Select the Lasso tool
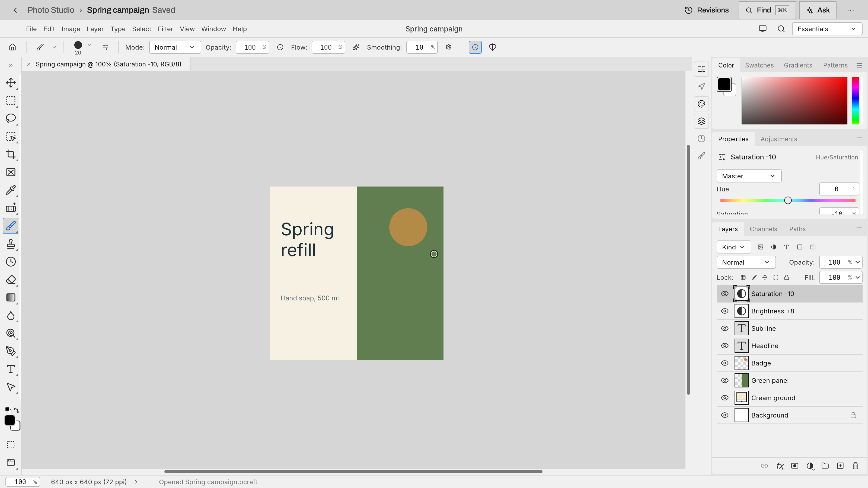The width and height of the screenshot is (868, 488). coord(11,118)
